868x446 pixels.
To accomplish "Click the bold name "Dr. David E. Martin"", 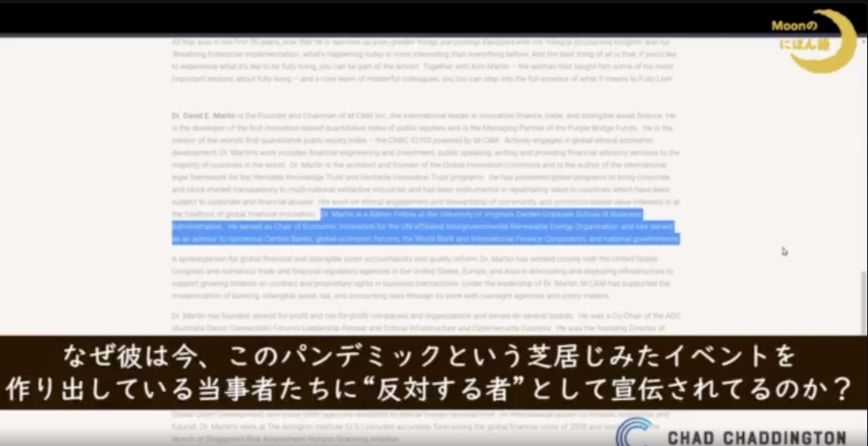I will click(204, 116).
